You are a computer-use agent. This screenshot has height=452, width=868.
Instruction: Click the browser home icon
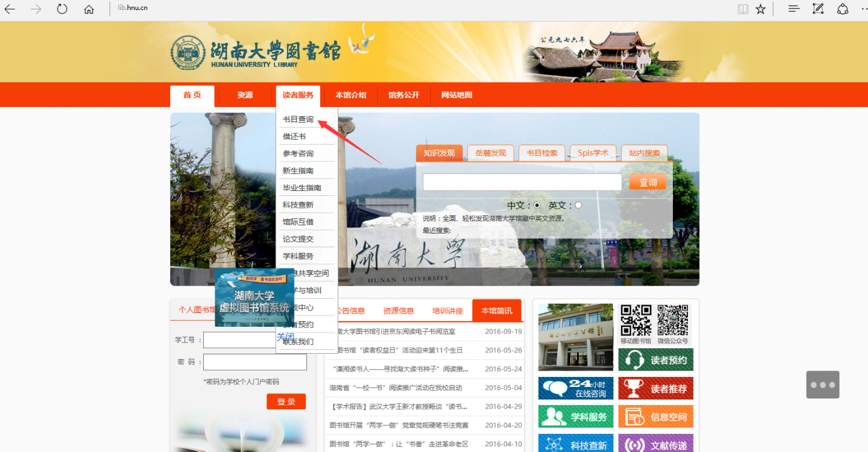pos(89,9)
